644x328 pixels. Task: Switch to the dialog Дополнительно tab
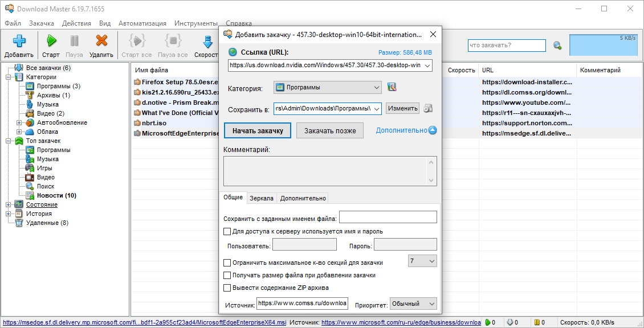pyautogui.click(x=303, y=198)
